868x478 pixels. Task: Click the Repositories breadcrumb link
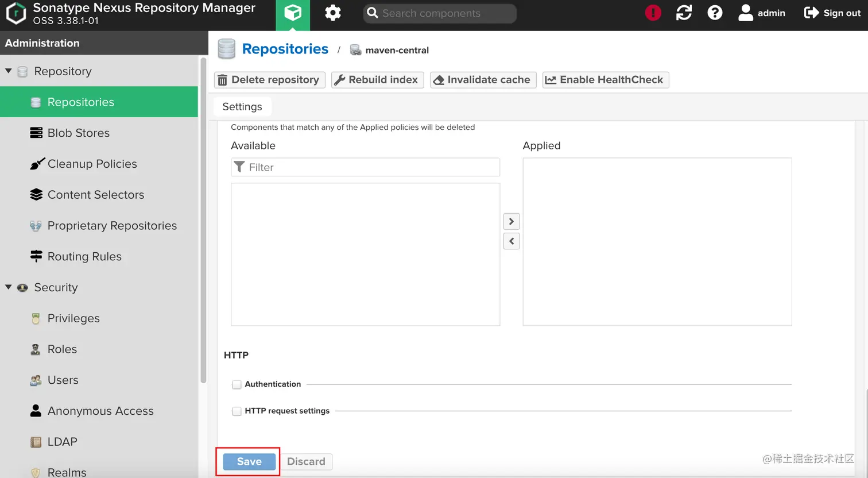click(285, 49)
